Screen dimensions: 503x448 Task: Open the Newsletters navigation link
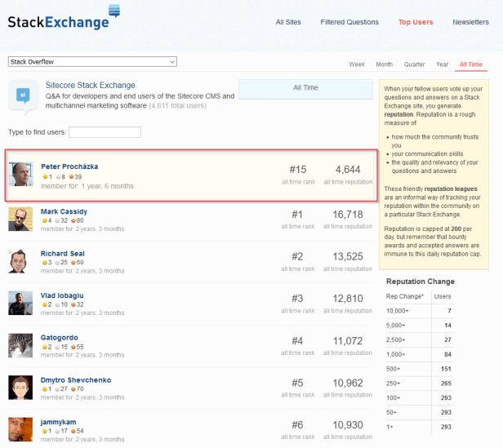click(470, 22)
